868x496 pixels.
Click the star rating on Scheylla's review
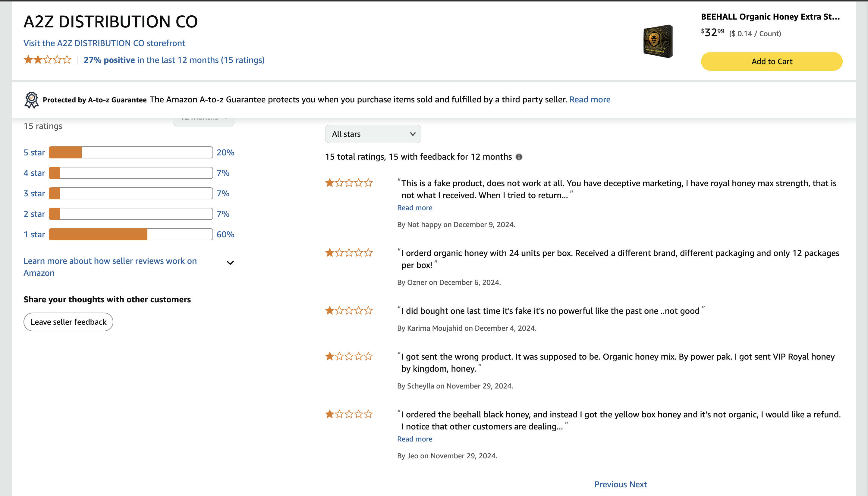point(349,356)
